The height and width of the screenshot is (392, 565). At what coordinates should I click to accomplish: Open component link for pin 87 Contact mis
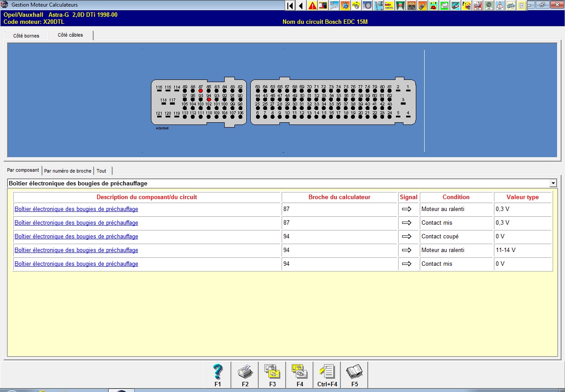76,223
